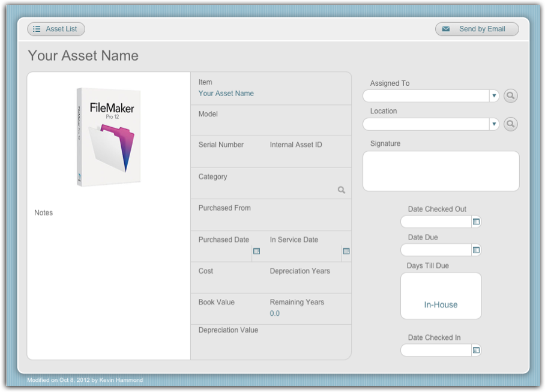Open the calendar picker for Purchased Date
The image size is (545, 392).
point(257,252)
